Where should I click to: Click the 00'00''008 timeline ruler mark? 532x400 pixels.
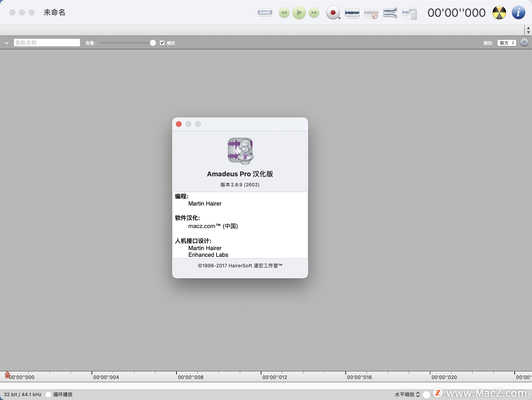tap(191, 377)
